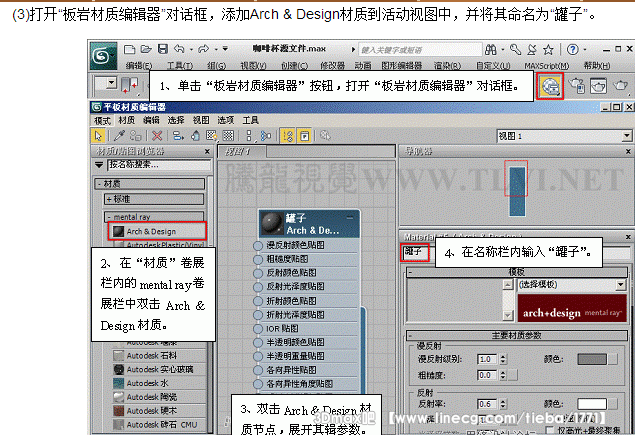The width and height of the screenshot is (635, 435).
Task: Toggle the Material/Map Browser icon button
Action: coord(288,136)
